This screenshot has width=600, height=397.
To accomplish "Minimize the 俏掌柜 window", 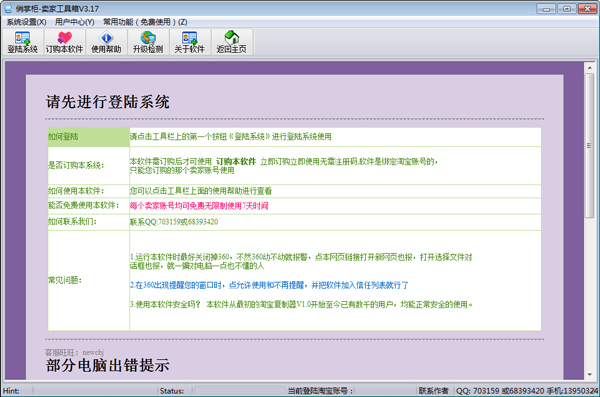I will click(x=546, y=8).
